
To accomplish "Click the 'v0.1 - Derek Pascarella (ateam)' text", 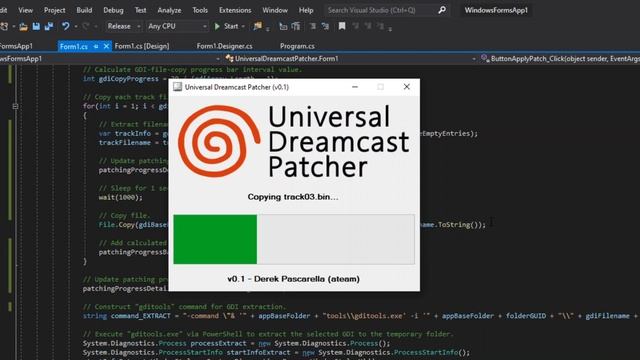I will [293, 279].
